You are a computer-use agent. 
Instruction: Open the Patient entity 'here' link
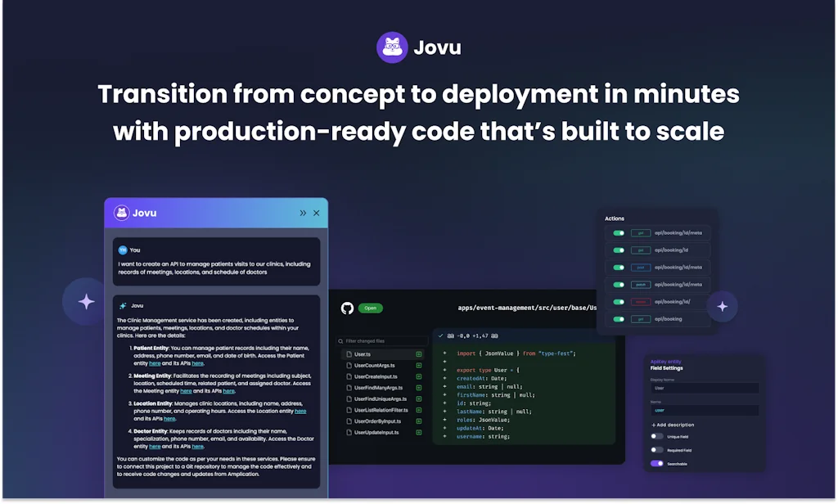click(155, 363)
